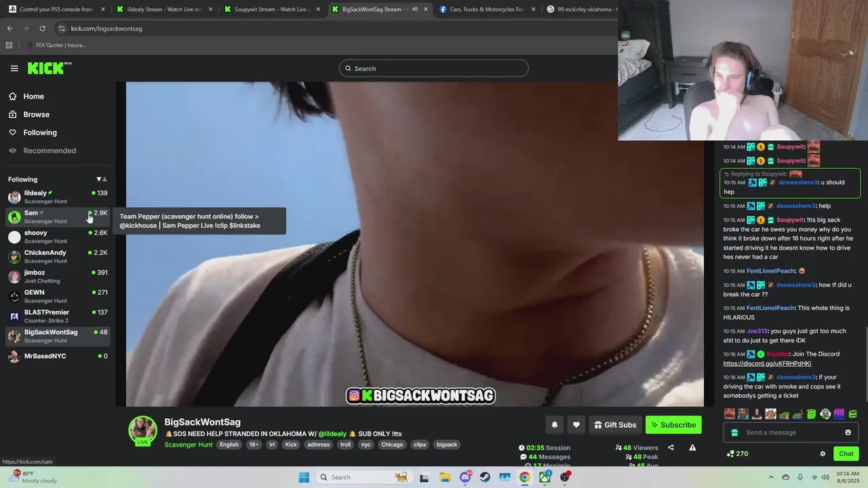
Task: Open shoovy channel in Following list
Action: [58, 237]
